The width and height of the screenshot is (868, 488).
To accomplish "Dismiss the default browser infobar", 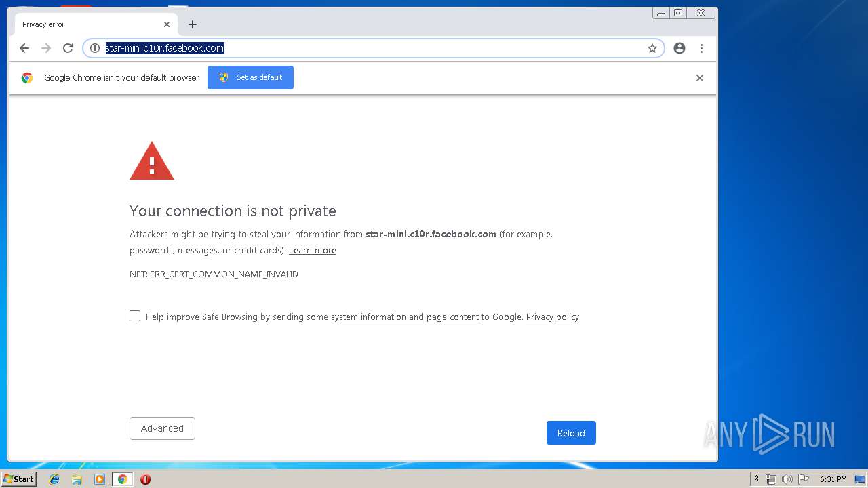I will pos(700,78).
